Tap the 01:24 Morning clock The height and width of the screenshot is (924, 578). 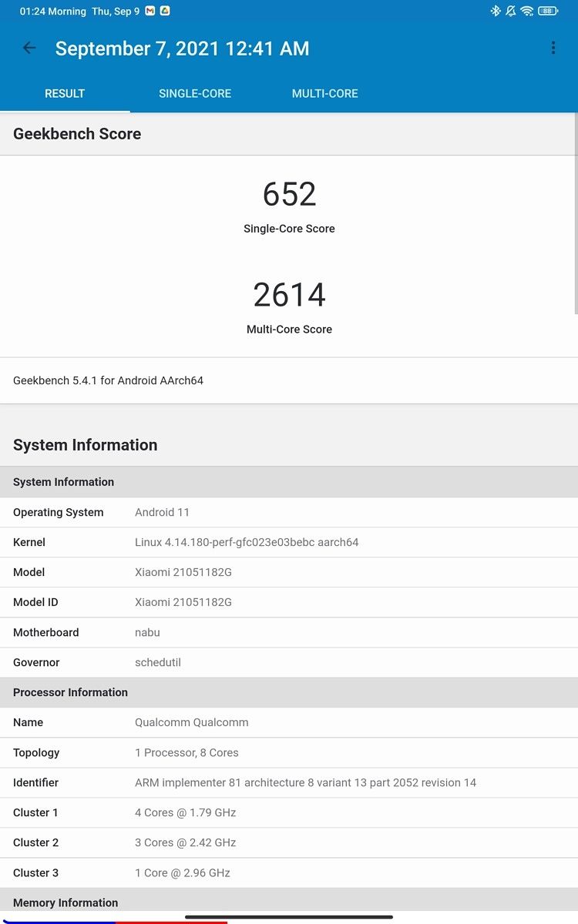(52, 12)
